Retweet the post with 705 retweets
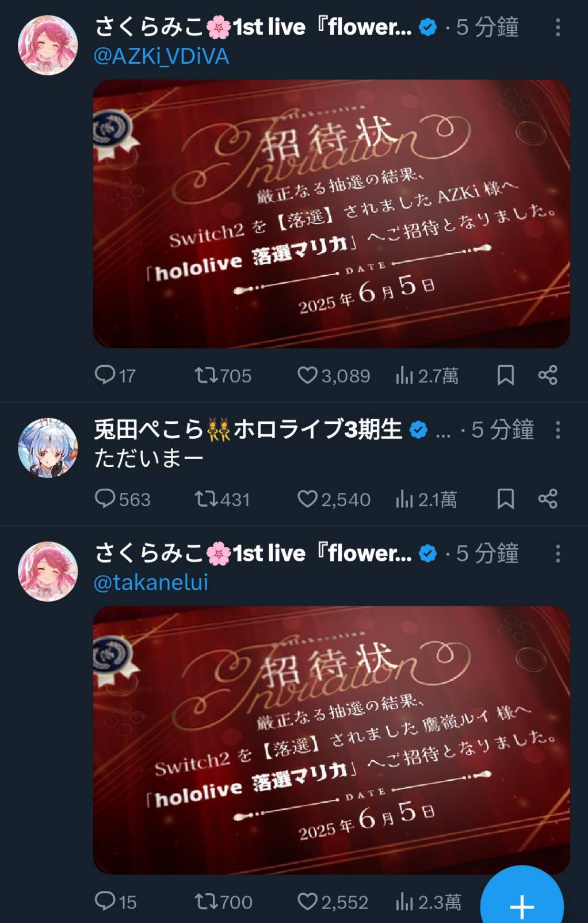Screen dimensions: 588x923 [223, 375]
